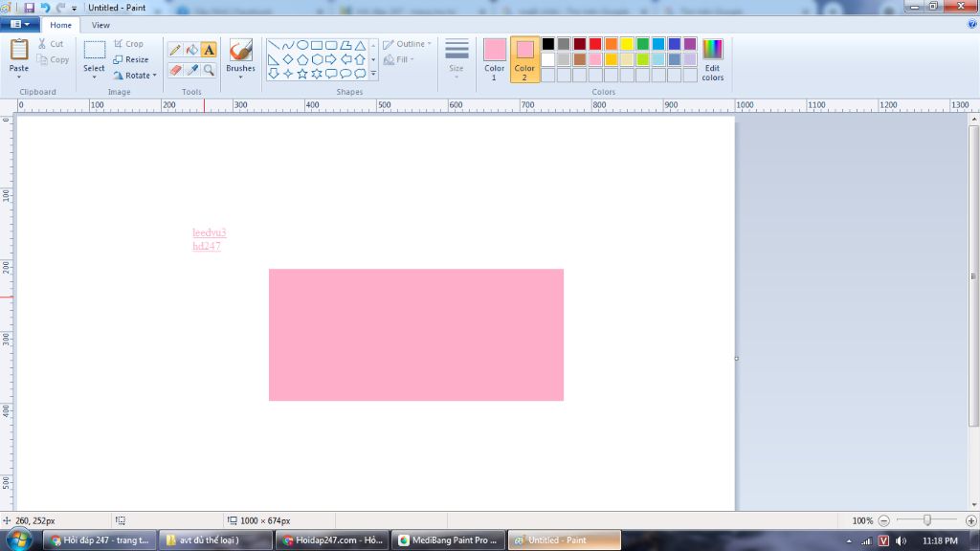The width and height of the screenshot is (980, 551).
Task: Click the pink filled rectangle on canvas
Action: [x=416, y=335]
